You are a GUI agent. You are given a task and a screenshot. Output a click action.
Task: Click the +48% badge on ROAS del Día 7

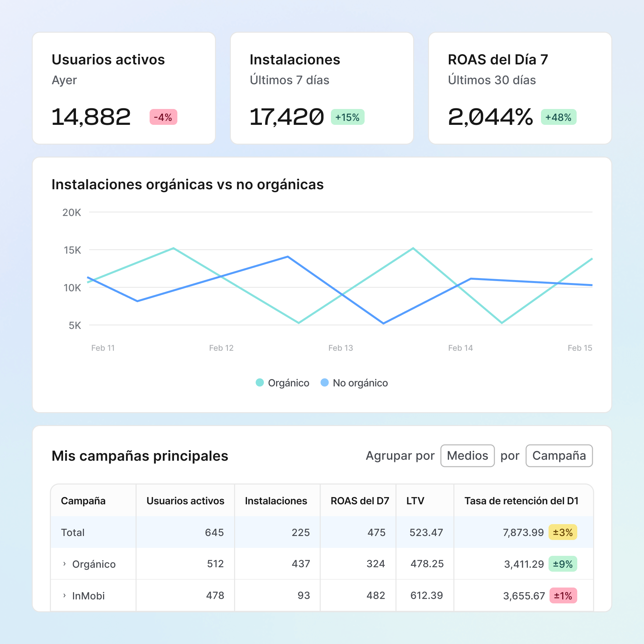[558, 117]
